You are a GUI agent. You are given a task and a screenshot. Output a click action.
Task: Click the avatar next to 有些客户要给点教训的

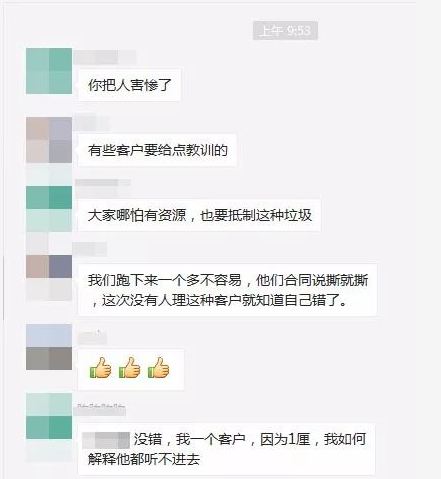coord(49,140)
